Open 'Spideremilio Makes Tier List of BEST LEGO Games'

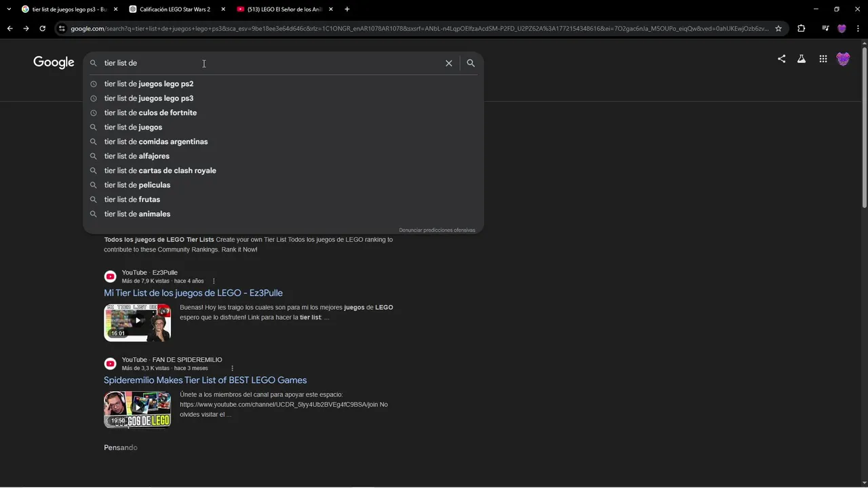click(205, 380)
